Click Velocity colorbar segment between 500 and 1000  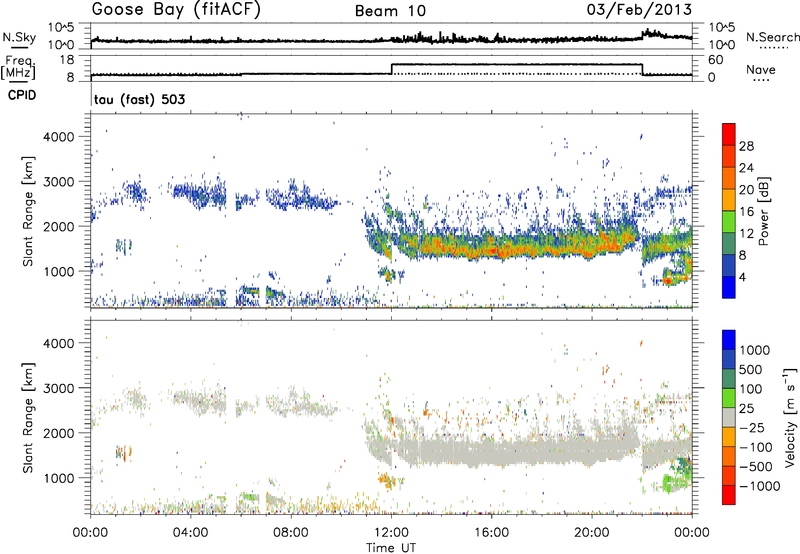729,359
